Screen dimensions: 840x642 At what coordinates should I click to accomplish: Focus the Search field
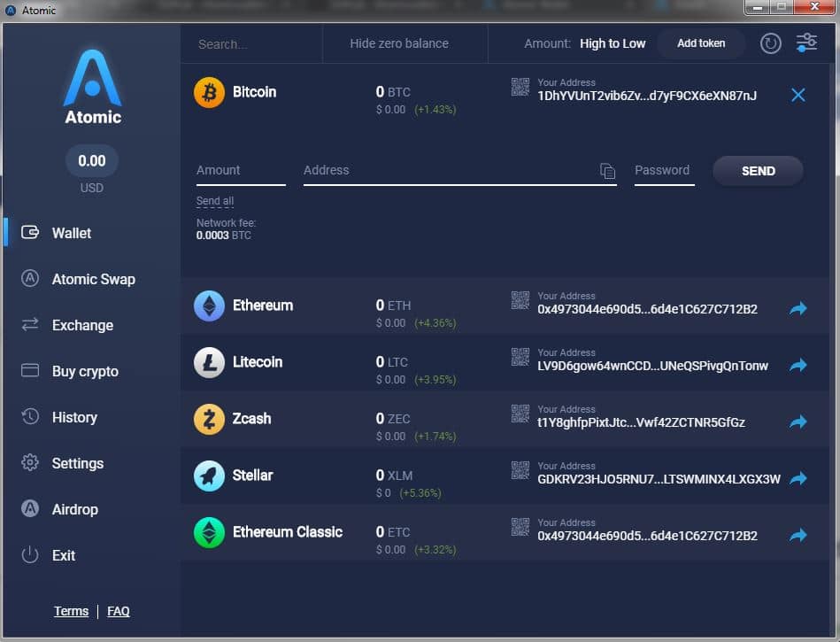click(251, 44)
